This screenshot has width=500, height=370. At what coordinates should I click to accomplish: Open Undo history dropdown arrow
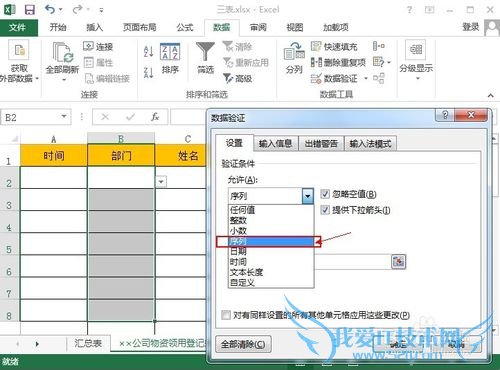pyautogui.click(x=61, y=10)
